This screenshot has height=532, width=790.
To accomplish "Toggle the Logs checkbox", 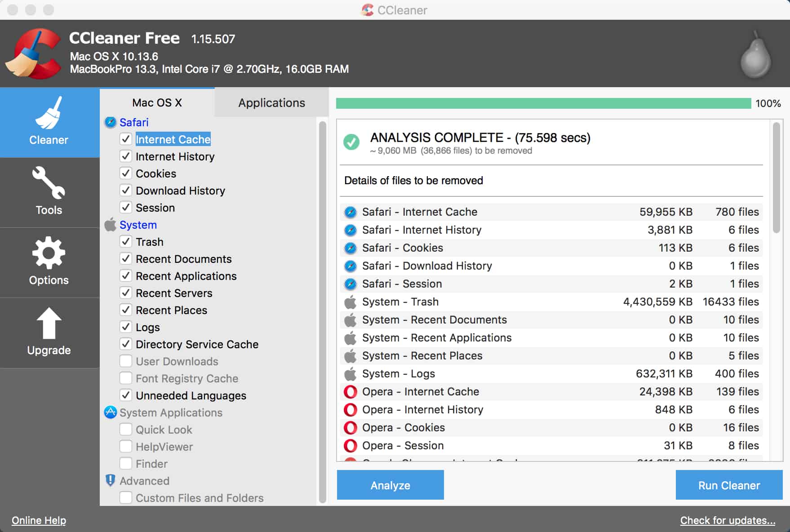I will coord(126,327).
